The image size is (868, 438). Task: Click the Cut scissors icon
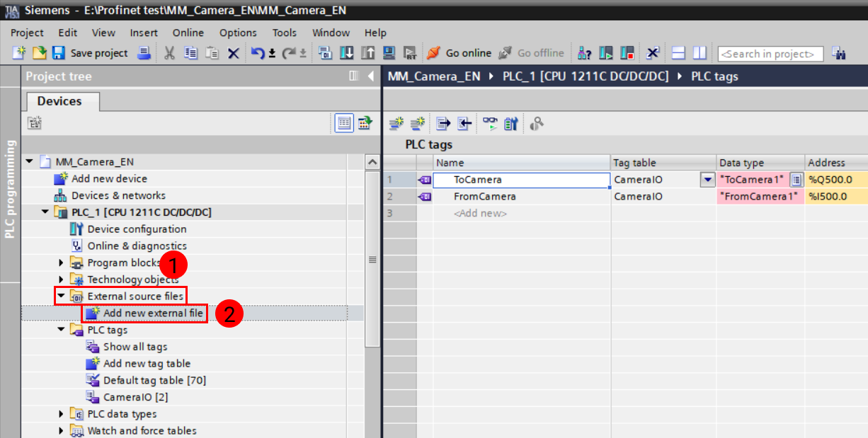click(170, 53)
